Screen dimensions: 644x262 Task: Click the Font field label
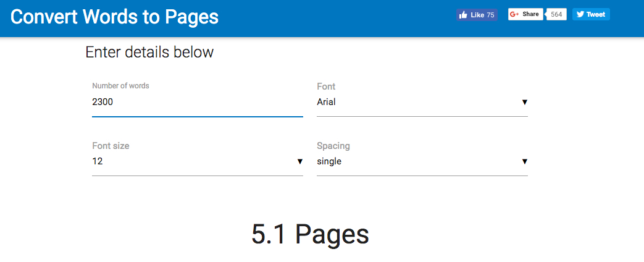326,87
